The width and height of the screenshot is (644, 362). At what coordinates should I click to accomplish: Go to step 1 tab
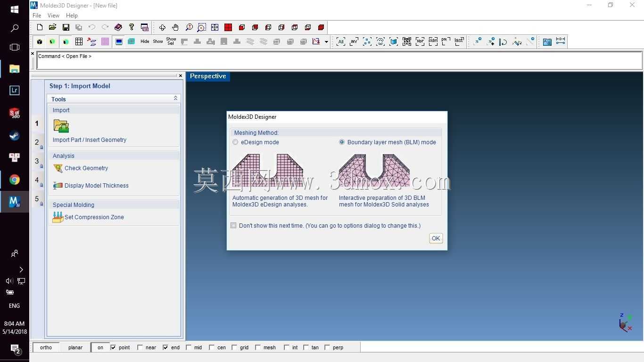[x=37, y=123]
